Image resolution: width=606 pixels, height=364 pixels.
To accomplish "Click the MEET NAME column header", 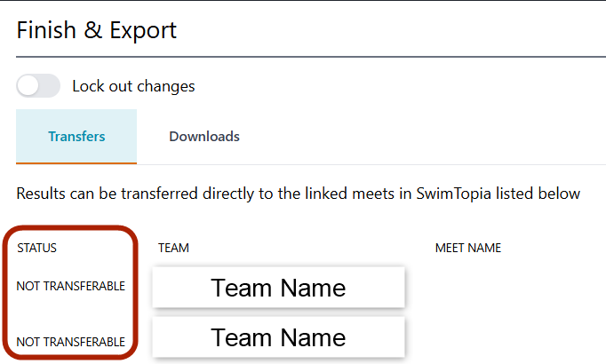I will [x=468, y=248].
